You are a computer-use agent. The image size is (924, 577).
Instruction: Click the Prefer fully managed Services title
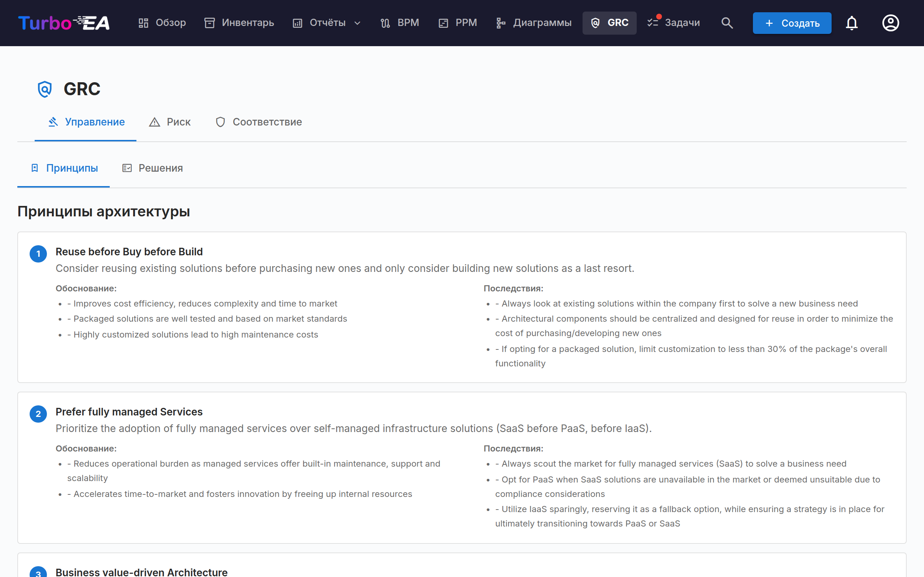(x=129, y=412)
